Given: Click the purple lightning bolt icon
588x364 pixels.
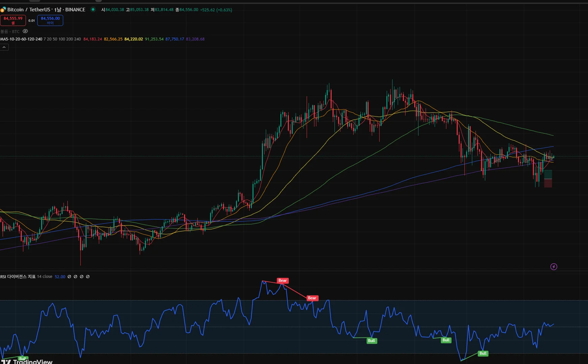Looking at the screenshot, I should click(x=554, y=267).
